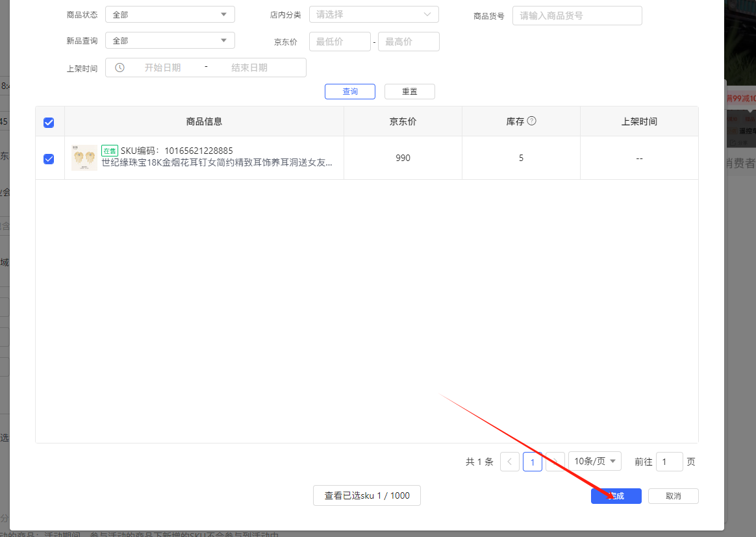Focus the 商品货号 input field
The height and width of the screenshot is (537, 756).
pos(577,16)
